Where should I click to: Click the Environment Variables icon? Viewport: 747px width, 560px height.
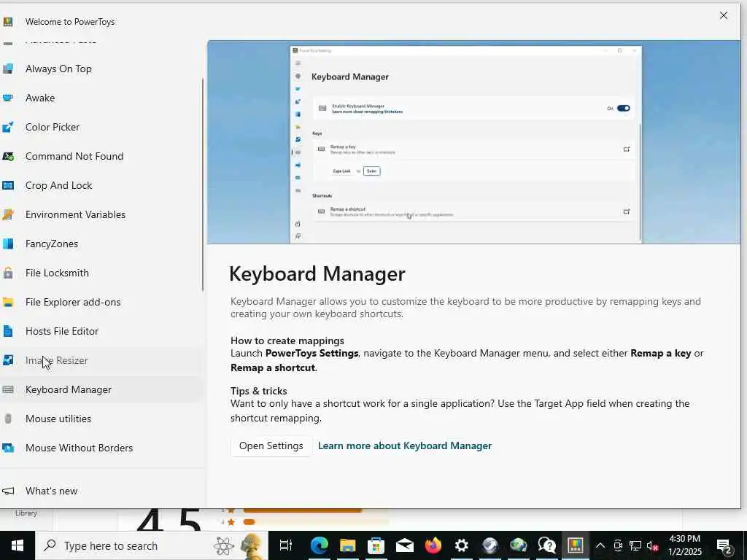[7, 214]
